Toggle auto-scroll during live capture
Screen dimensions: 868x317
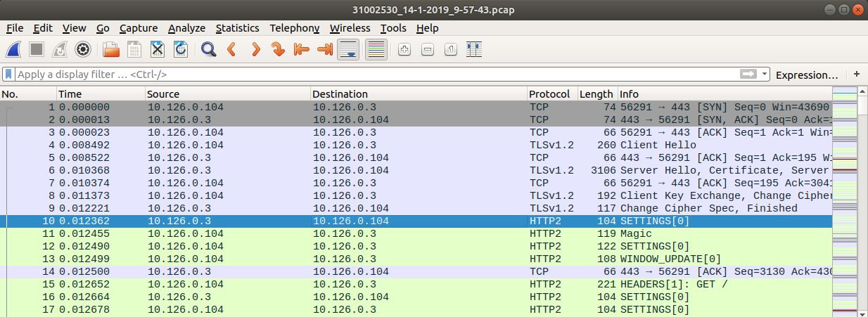tap(348, 49)
